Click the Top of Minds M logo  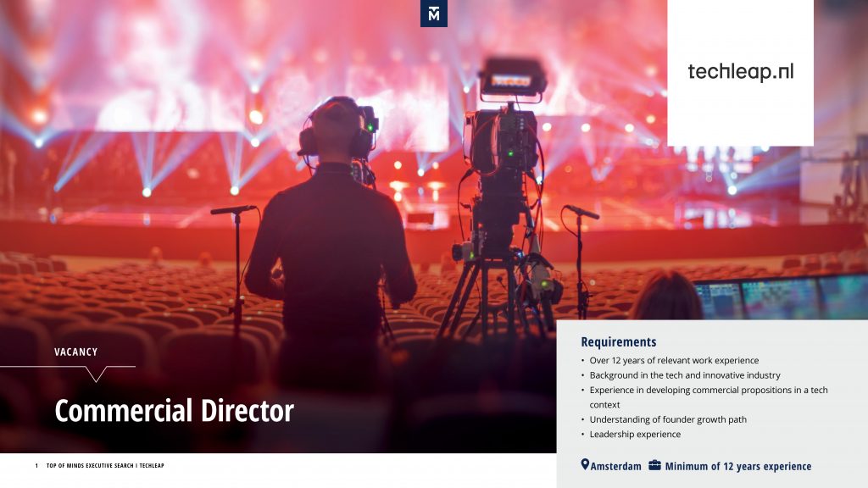(433, 14)
